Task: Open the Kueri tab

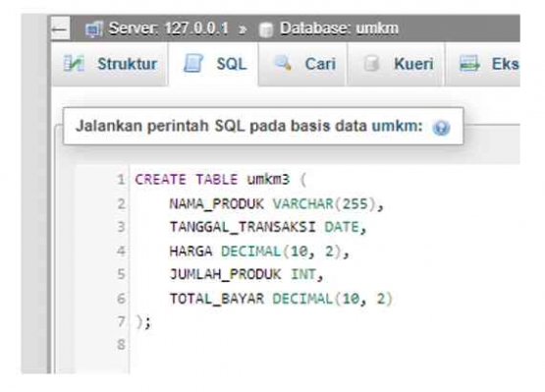Action: (396, 64)
